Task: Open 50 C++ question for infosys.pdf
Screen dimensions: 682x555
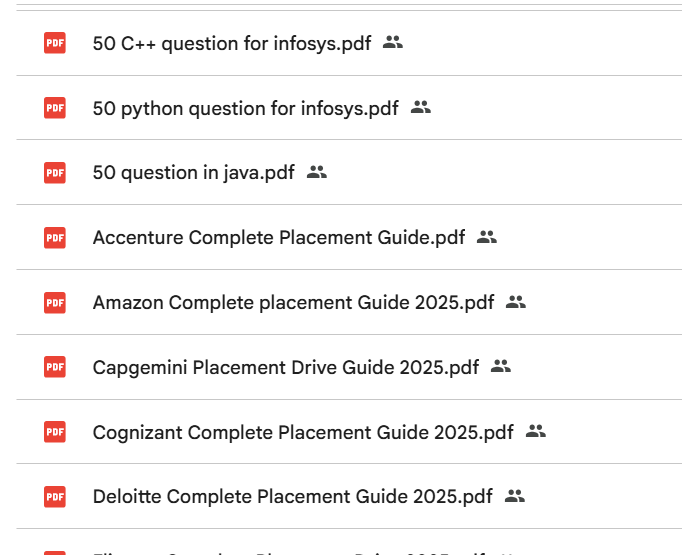Action: tap(232, 43)
